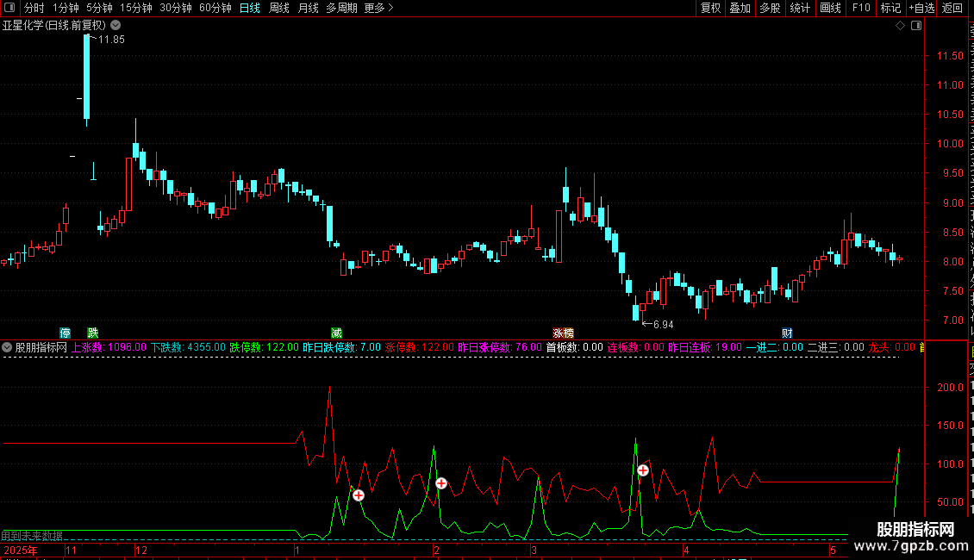This screenshot has width=974, height=560.
Task: Open the 画线 drawing tools
Action: [x=830, y=8]
